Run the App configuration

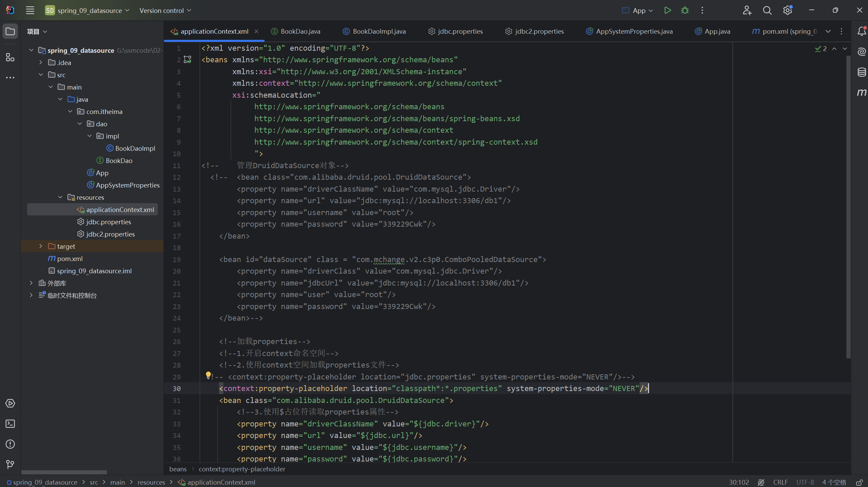tap(667, 10)
